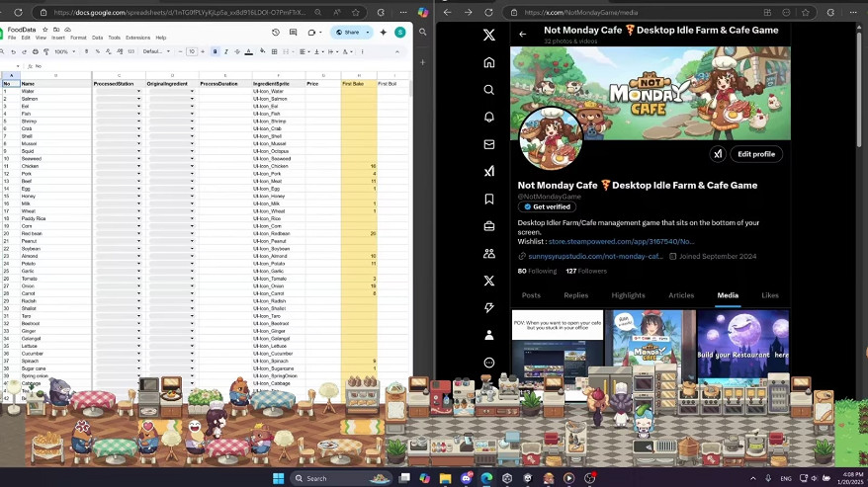Click the Gemini sparkle icon in Sheets
The image size is (868, 487).
pyautogui.click(x=383, y=32)
